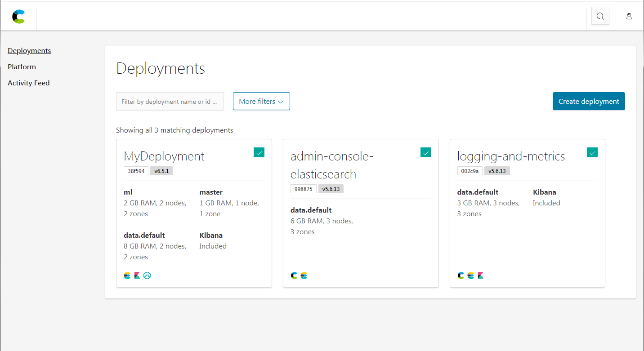
Task: Click the Kibana icon on MyDeployment card
Action: click(137, 275)
